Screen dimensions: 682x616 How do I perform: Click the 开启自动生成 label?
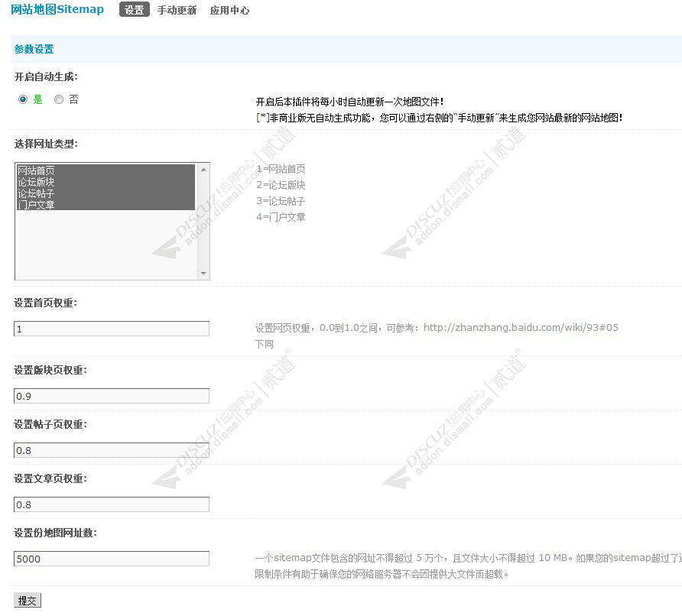[46, 77]
